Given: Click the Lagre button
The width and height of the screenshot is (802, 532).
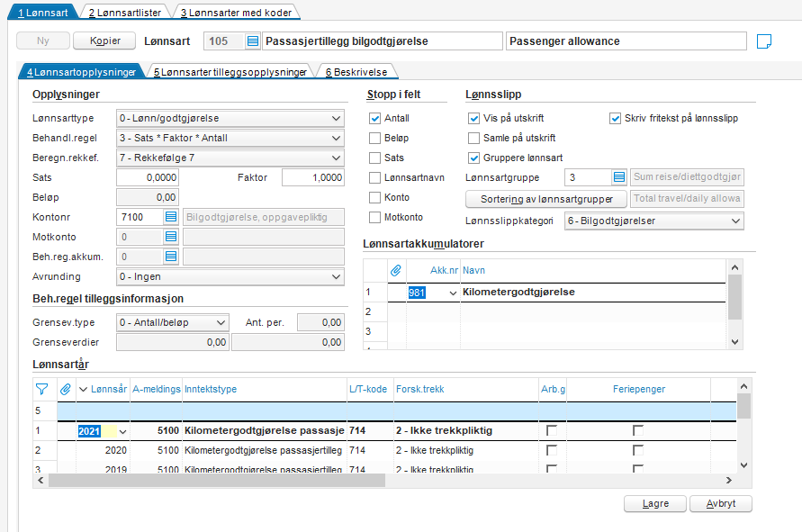Looking at the screenshot, I should (655, 504).
